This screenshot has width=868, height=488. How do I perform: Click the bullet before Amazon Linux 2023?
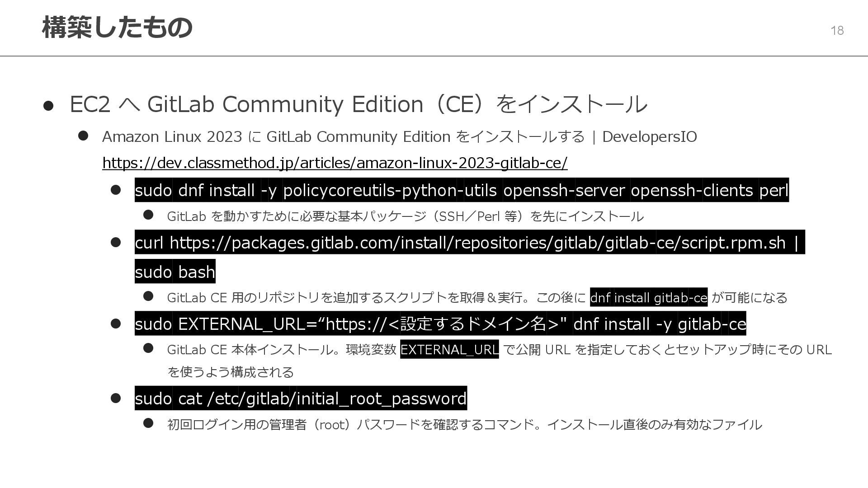[x=83, y=136]
